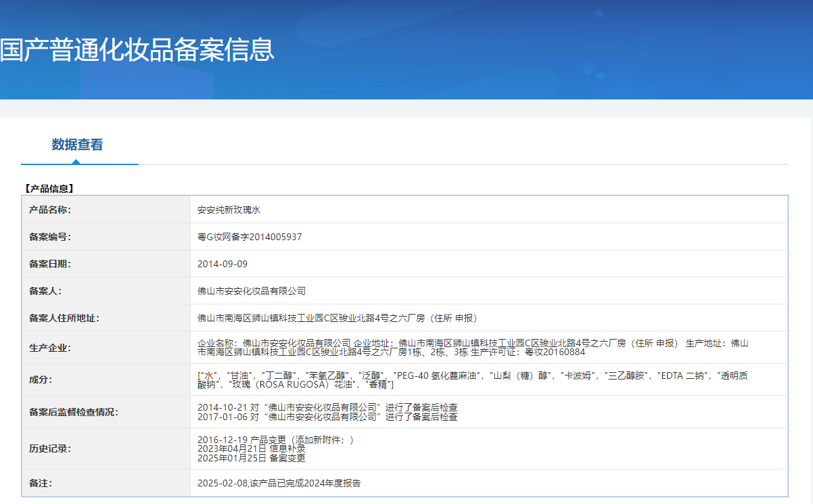Select the 2025-02-08 annual report remark
This screenshot has height=504, width=813.
[x=279, y=483]
